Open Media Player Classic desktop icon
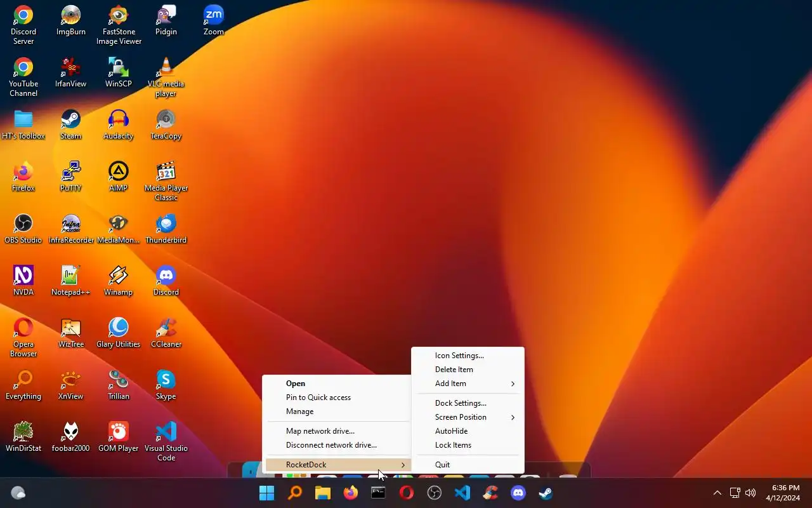 click(166, 181)
